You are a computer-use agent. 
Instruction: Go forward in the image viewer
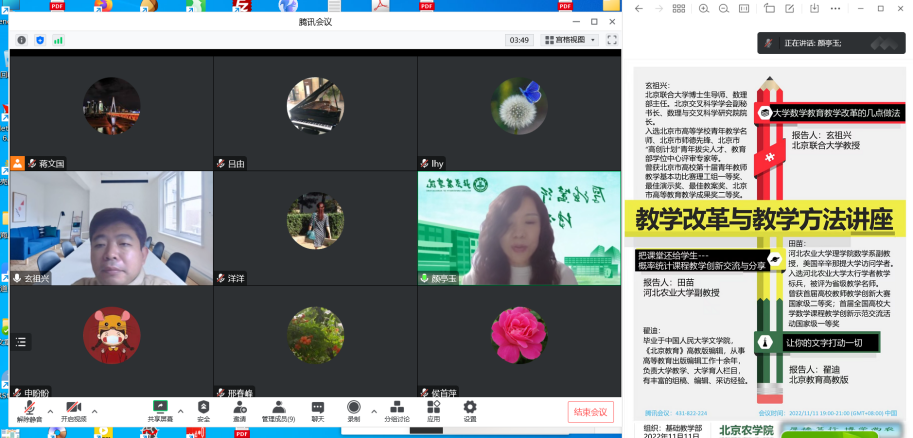tap(659, 9)
